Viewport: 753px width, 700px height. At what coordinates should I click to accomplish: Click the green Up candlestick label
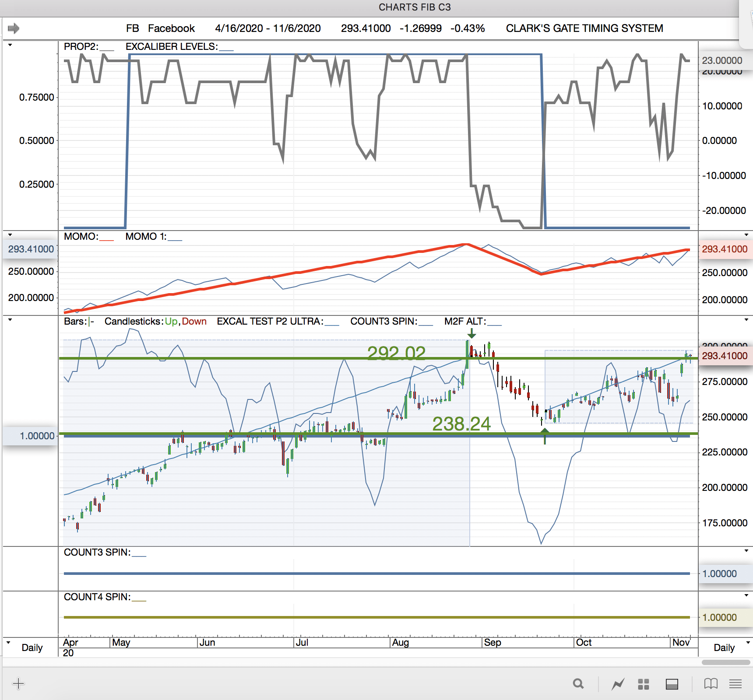171,321
